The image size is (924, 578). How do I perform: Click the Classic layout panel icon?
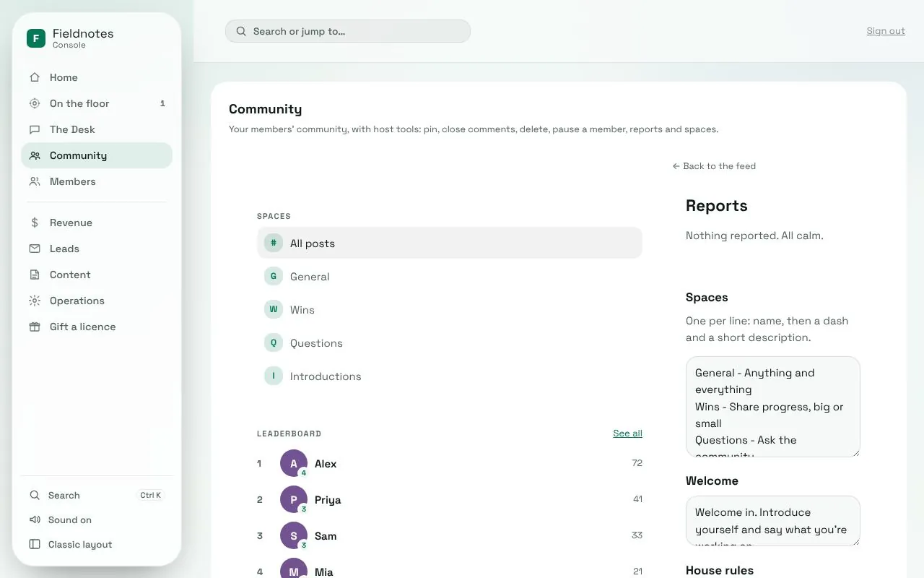pyautogui.click(x=35, y=545)
